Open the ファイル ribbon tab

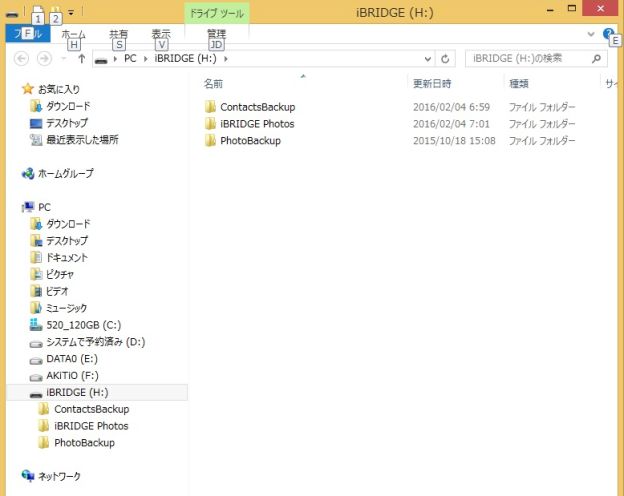pyautogui.click(x=28, y=33)
